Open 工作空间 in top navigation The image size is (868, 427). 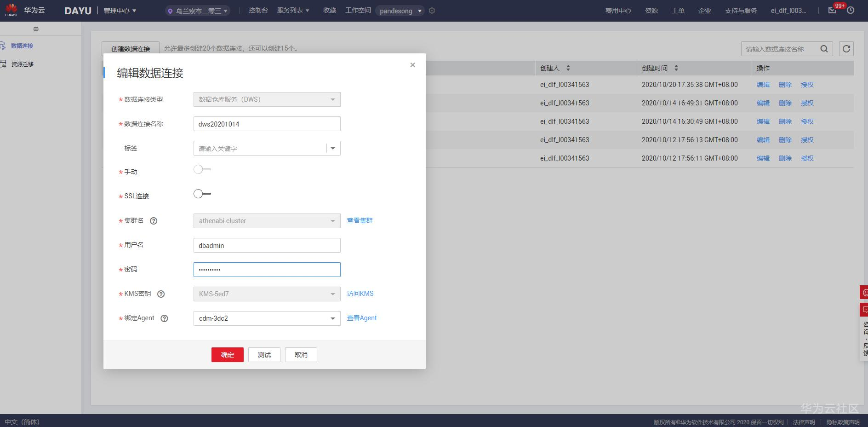[x=358, y=10]
